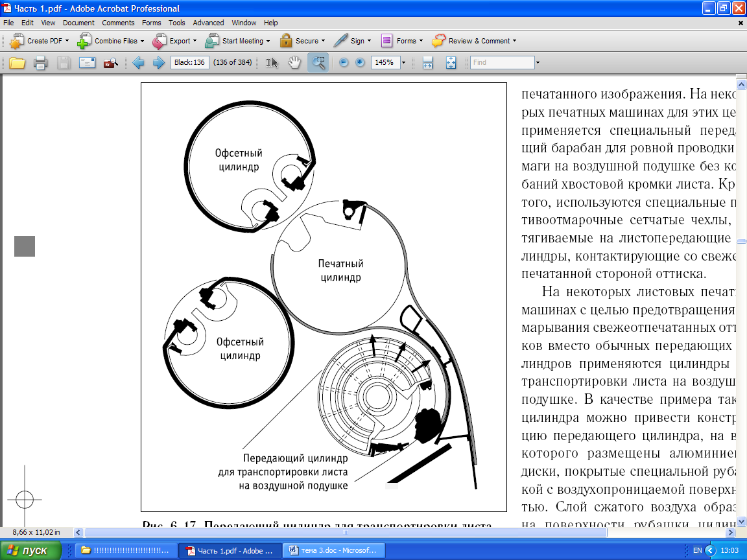Open the Window menu
This screenshot has height=560, width=747.
(244, 23)
